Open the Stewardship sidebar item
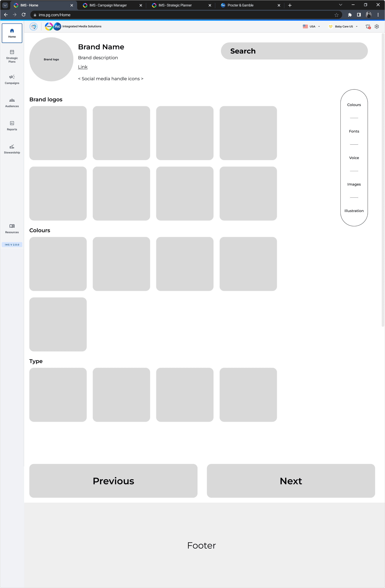 (12, 149)
